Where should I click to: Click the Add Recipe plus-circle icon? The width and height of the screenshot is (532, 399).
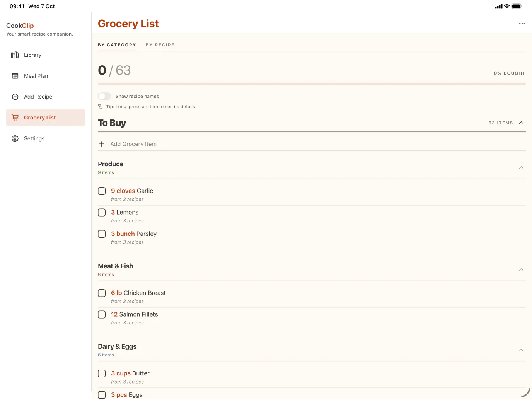tap(15, 97)
